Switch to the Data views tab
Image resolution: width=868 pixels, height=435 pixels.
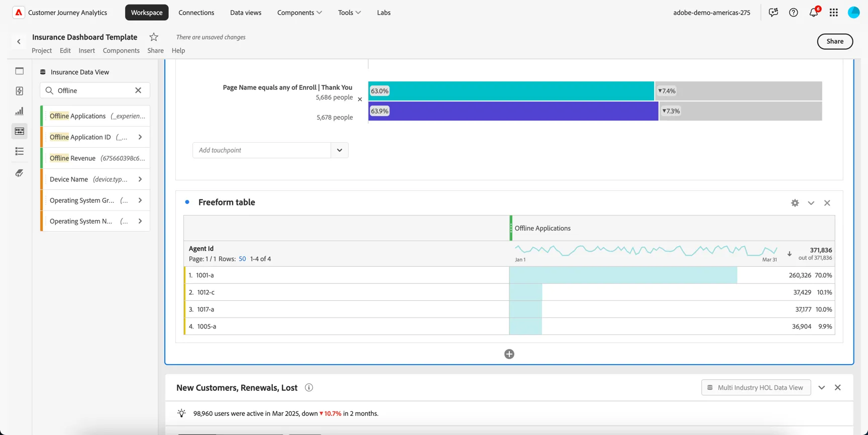(246, 13)
